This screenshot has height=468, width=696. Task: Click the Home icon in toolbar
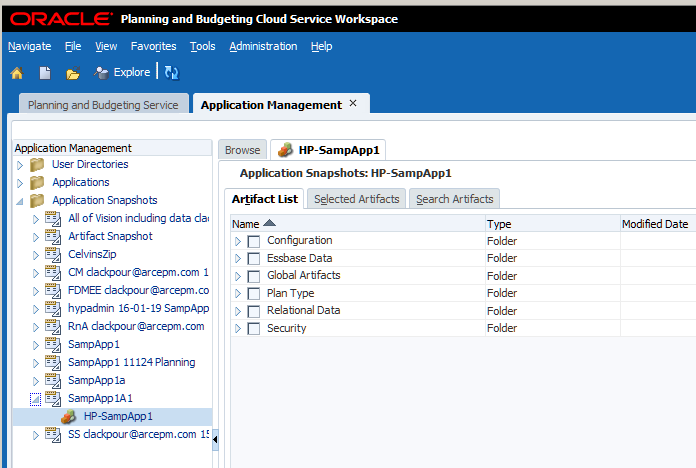tap(16, 73)
